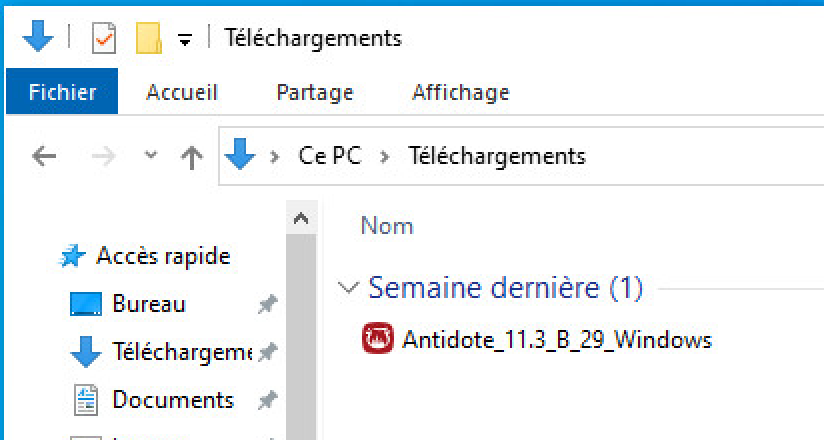Expand the chevron after Ce PC in breadcrumb
The width and height of the screenshot is (824, 440).
(385, 157)
